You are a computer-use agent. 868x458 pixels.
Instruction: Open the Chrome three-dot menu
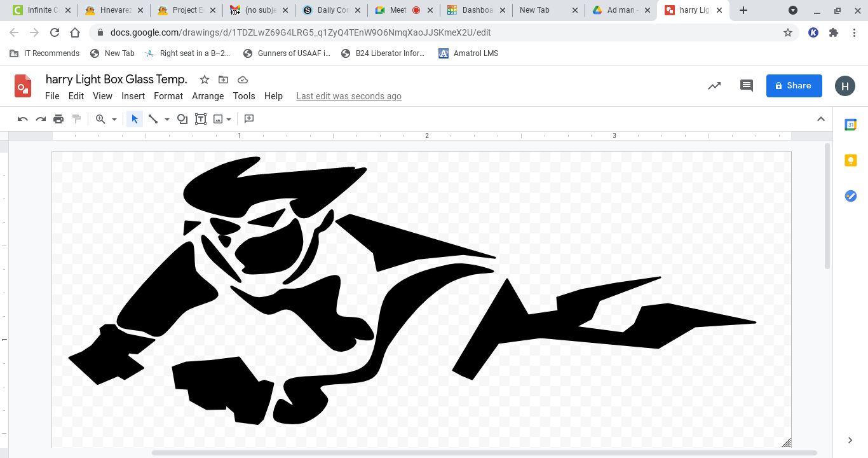854,32
